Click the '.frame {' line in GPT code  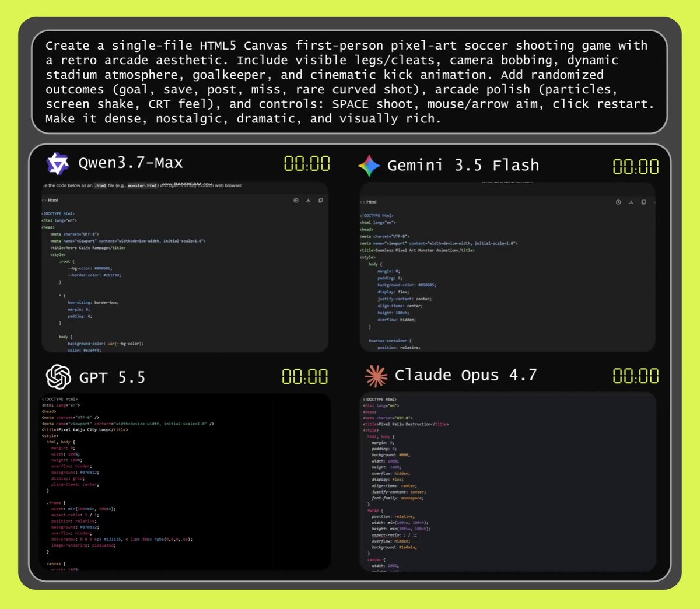(x=56, y=502)
